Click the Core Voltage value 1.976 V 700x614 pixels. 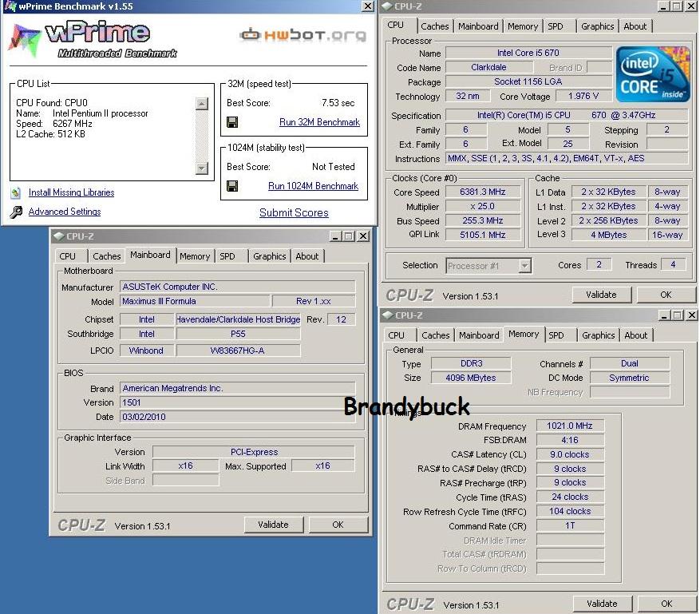(x=583, y=96)
